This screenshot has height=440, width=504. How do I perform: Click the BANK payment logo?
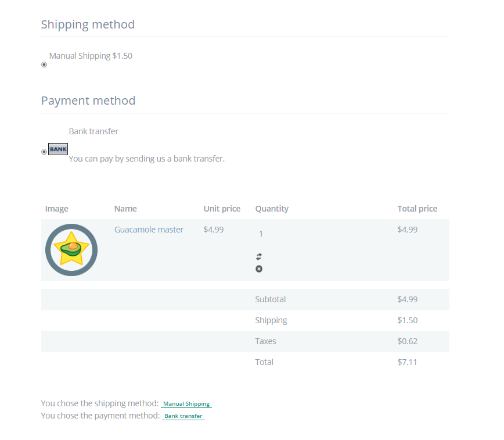coord(58,149)
